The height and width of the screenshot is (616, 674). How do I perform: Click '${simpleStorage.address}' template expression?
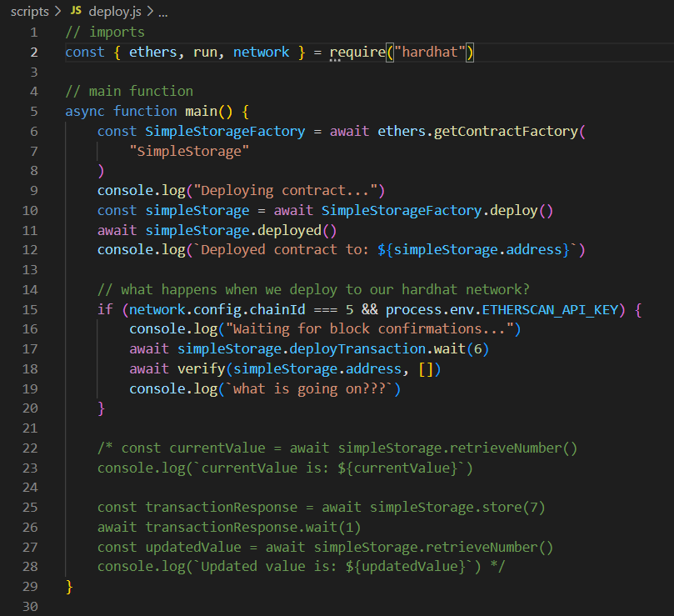474,250
